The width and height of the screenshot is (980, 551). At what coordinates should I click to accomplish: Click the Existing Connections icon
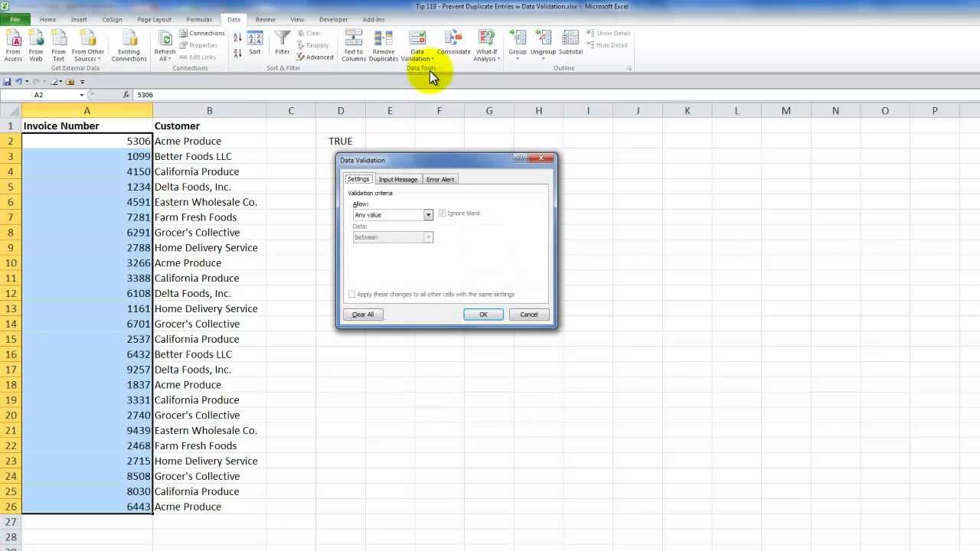[x=129, y=46]
